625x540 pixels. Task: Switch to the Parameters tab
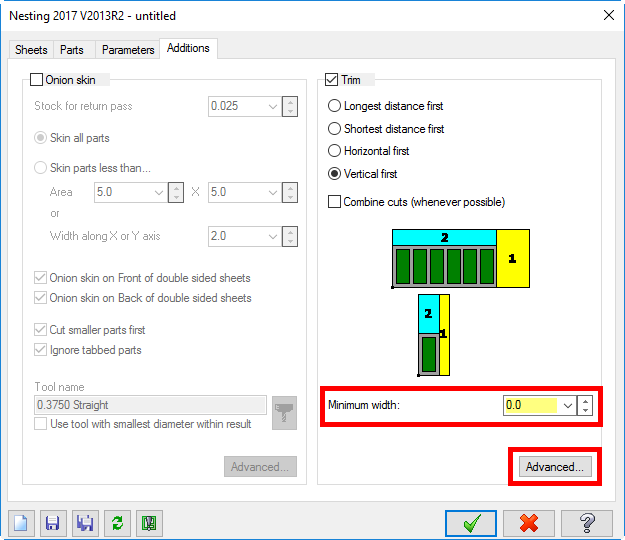click(128, 50)
